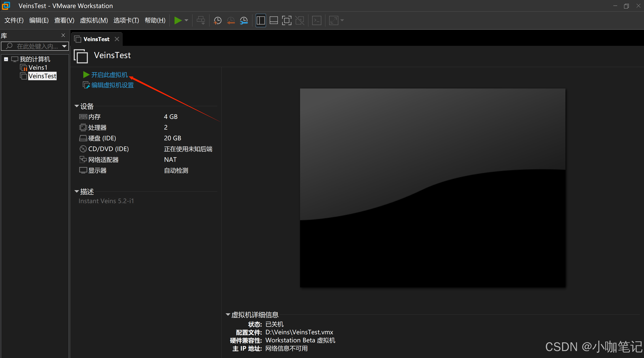
Task: Click the Unity mode toolbar icon
Action: tap(299, 21)
